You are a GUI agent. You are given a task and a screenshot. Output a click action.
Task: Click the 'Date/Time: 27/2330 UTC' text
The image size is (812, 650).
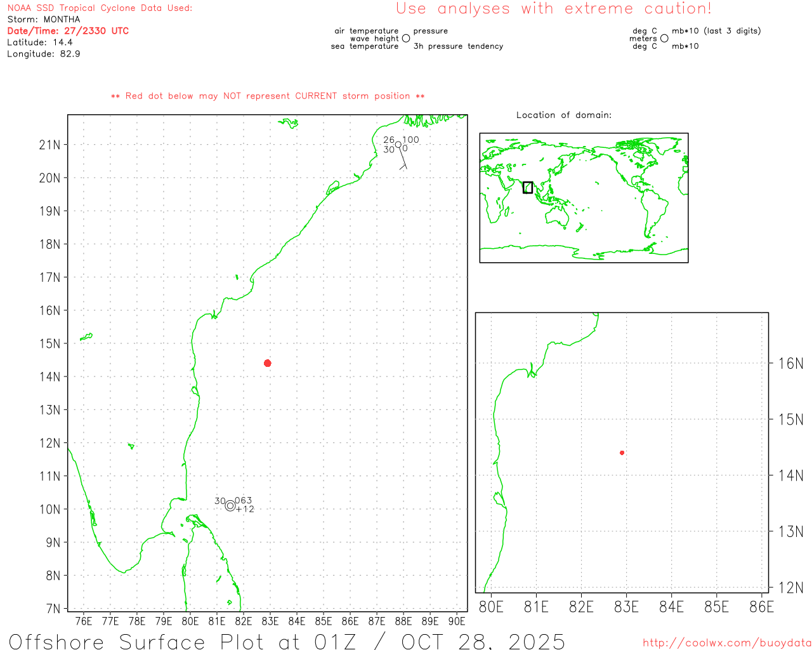68,31
